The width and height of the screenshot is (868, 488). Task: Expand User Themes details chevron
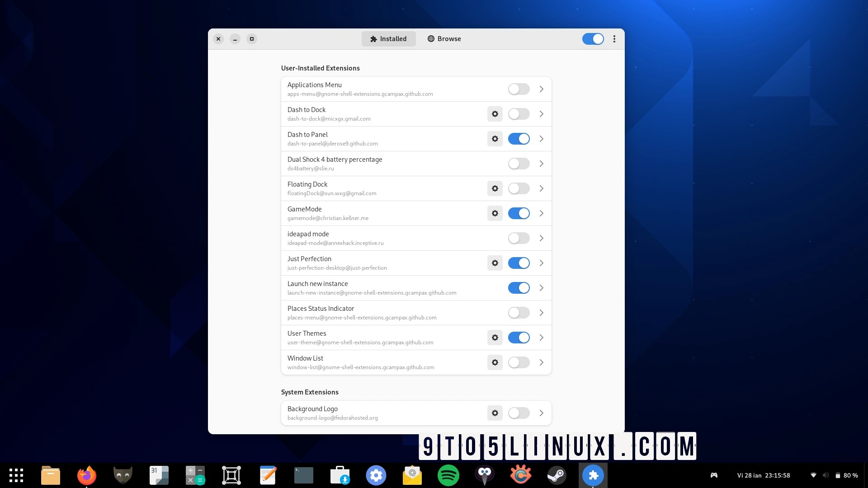[x=541, y=338]
